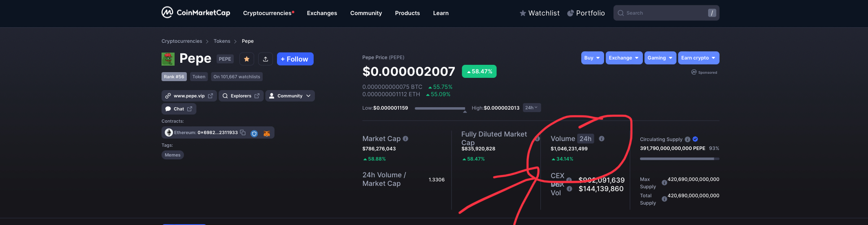Click the $786,276,043 market cap value
868x225 pixels.
pos(379,149)
